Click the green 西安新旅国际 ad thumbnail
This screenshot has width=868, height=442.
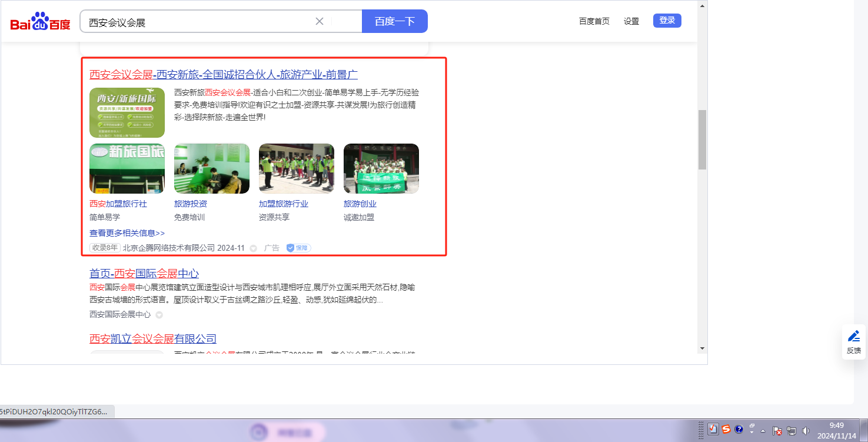(x=127, y=112)
